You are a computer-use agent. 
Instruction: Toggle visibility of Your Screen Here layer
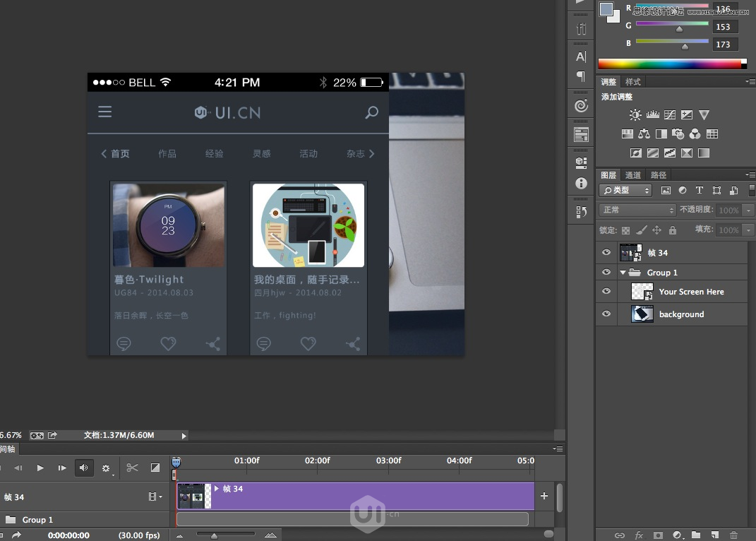coord(606,292)
